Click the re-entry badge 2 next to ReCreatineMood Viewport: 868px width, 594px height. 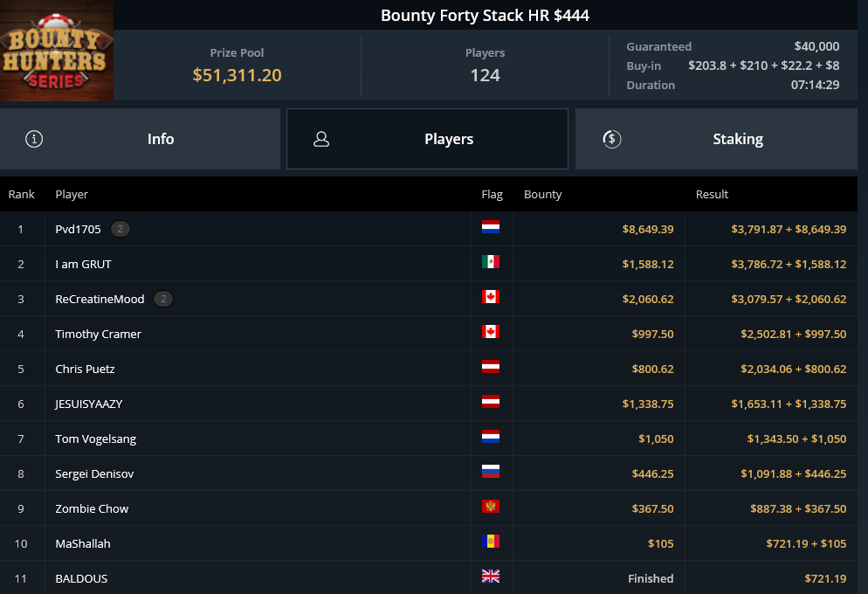(x=163, y=299)
